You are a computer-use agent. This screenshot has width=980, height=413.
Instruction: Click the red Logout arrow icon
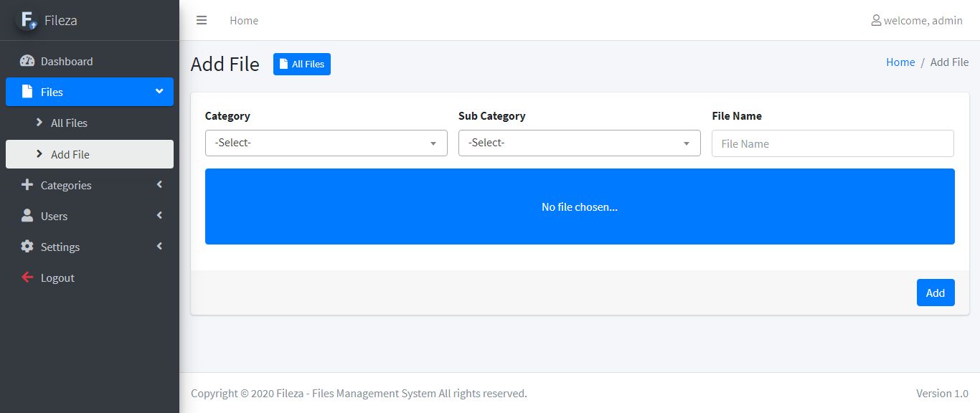click(27, 277)
